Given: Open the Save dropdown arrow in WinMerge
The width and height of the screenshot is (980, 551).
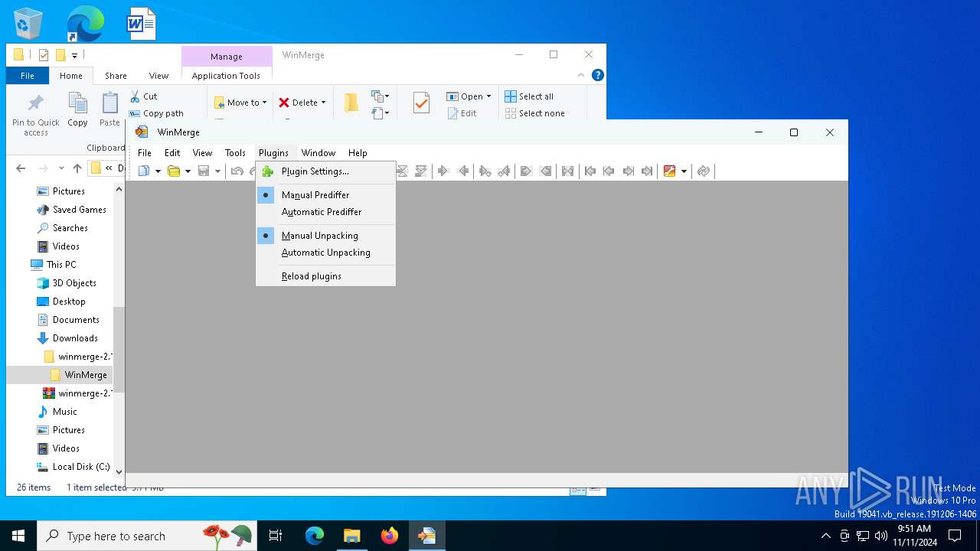Looking at the screenshot, I should (x=217, y=171).
